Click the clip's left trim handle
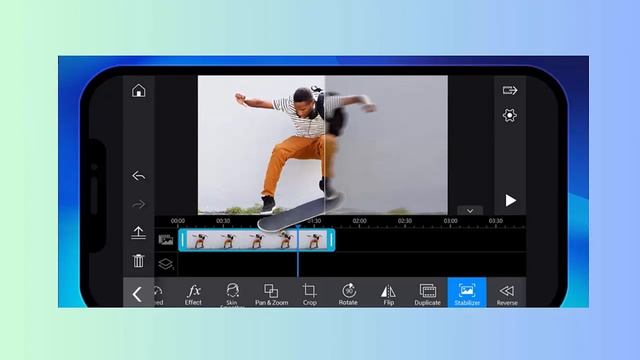The height and width of the screenshot is (360, 640). [182, 240]
